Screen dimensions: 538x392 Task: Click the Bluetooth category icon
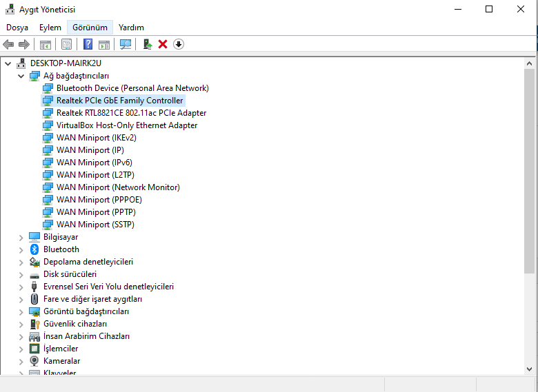[34, 249]
